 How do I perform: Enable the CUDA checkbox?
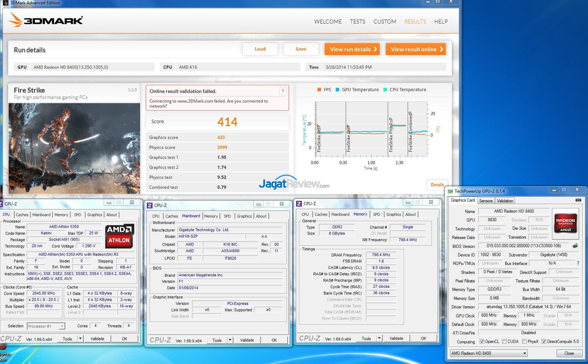504,342
